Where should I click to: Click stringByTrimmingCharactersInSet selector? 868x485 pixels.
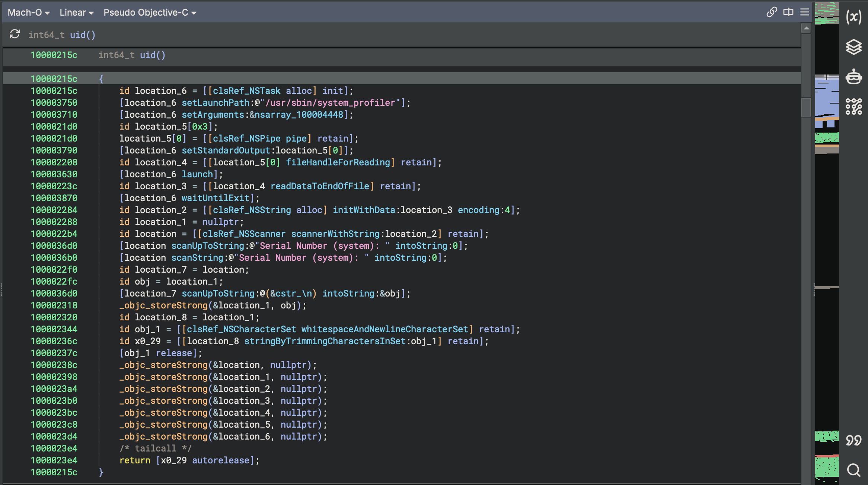click(325, 341)
